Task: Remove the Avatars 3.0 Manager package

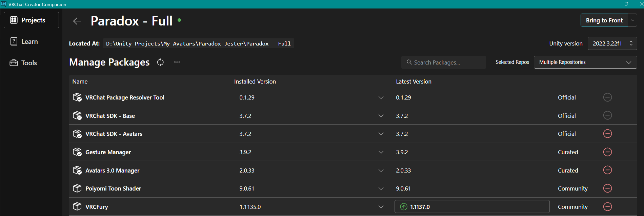Action: pyautogui.click(x=607, y=170)
